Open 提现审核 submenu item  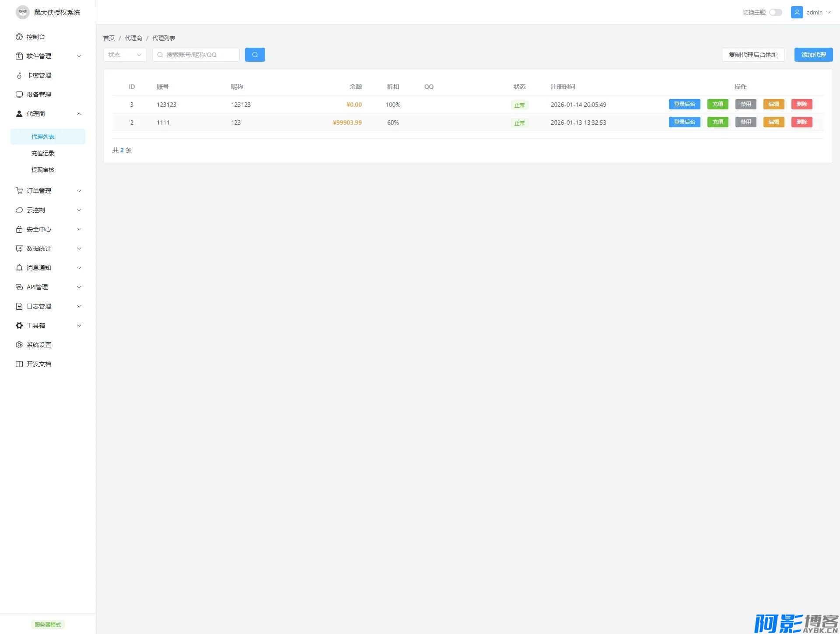pyautogui.click(x=43, y=170)
